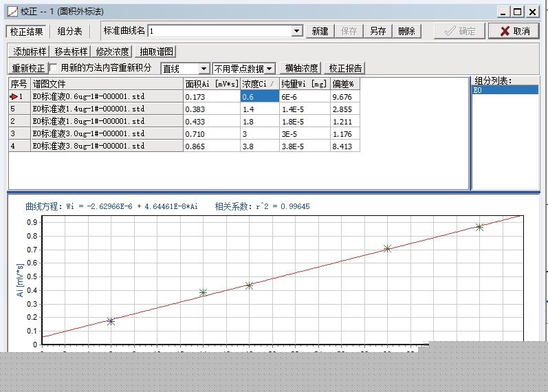The width and height of the screenshot is (548, 392).
Task: Click the 校正报告 button
Action: click(x=345, y=68)
